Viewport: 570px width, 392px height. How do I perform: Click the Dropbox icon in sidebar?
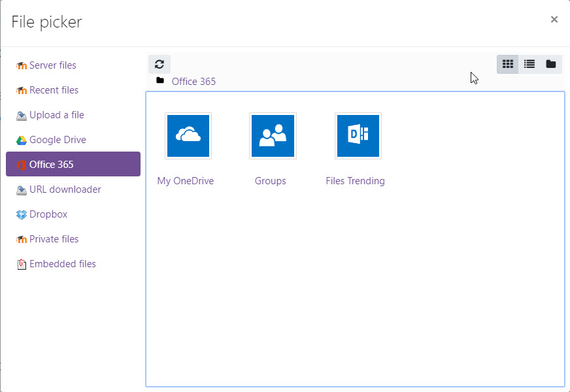point(22,215)
